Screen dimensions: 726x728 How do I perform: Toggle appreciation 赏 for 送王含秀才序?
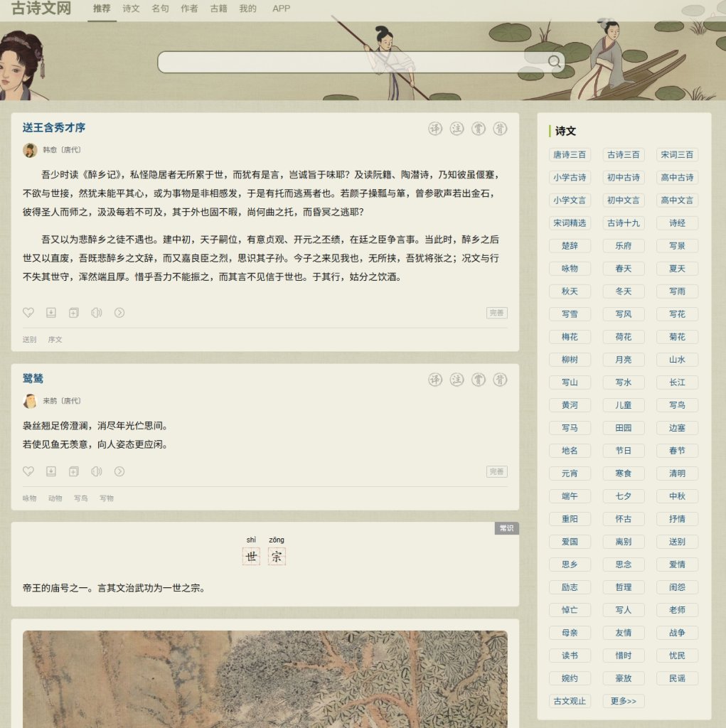pyautogui.click(x=479, y=129)
